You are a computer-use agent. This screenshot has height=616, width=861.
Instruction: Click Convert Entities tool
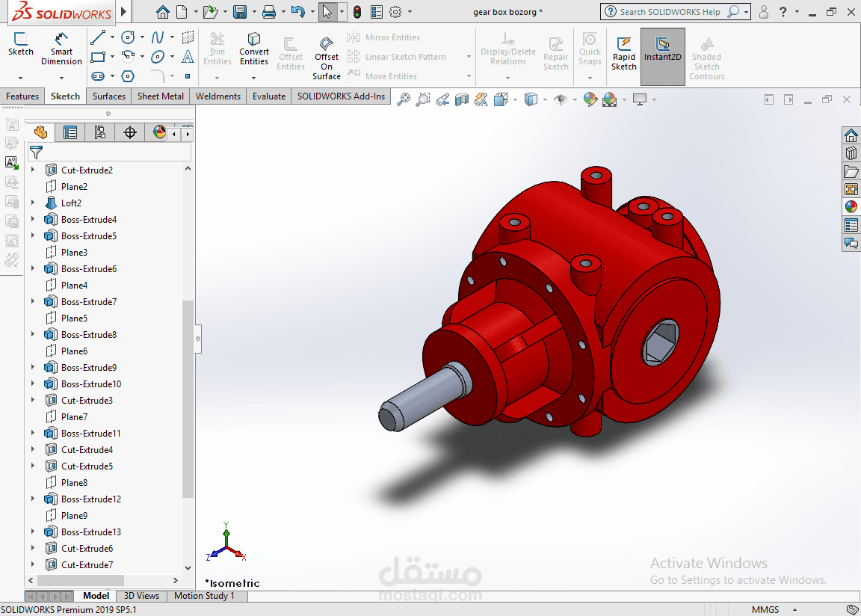tap(253, 49)
